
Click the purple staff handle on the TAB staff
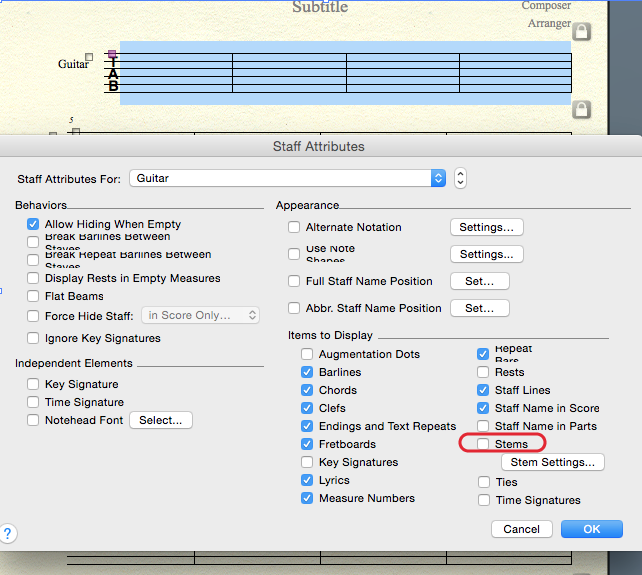click(x=112, y=54)
